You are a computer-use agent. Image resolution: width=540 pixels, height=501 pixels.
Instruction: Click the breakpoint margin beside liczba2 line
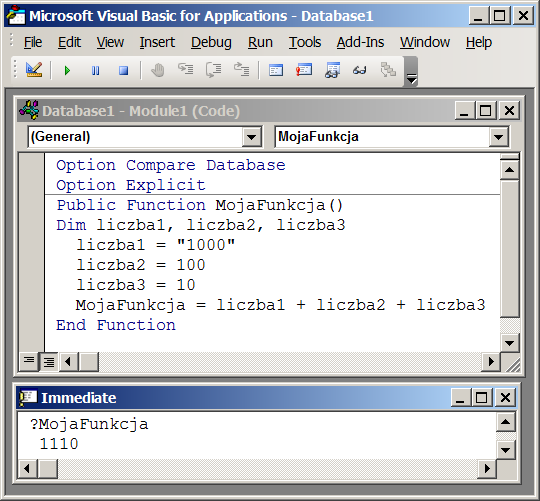click(x=31, y=265)
